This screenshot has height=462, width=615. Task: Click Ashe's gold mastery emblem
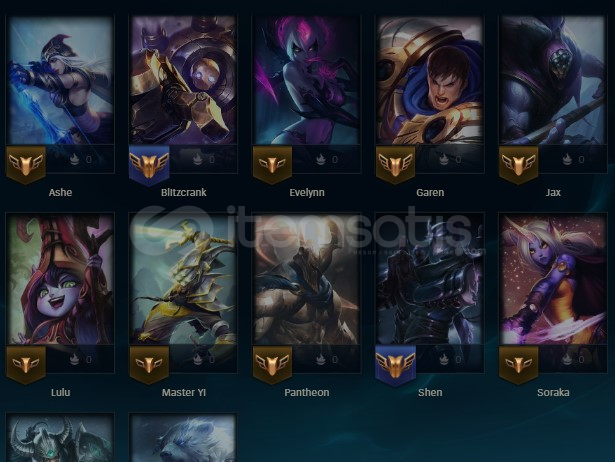coord(26,165)
